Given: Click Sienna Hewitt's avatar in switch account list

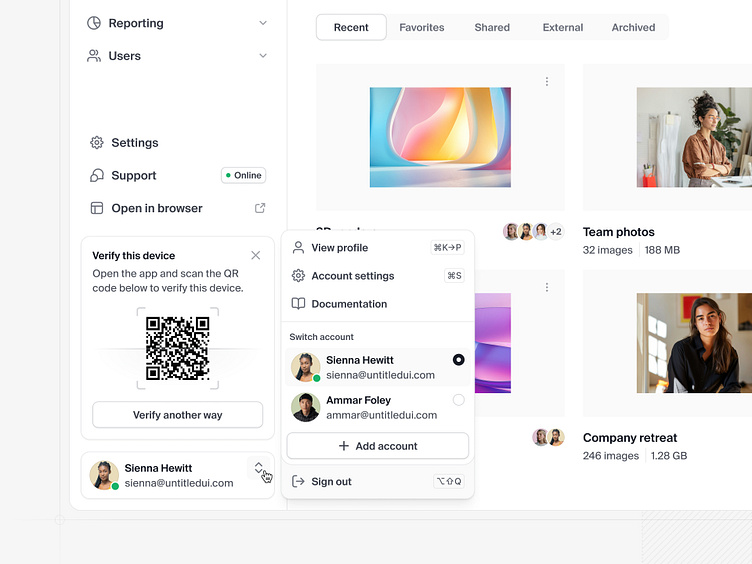Looking at the screenshot, I should 306,367.
